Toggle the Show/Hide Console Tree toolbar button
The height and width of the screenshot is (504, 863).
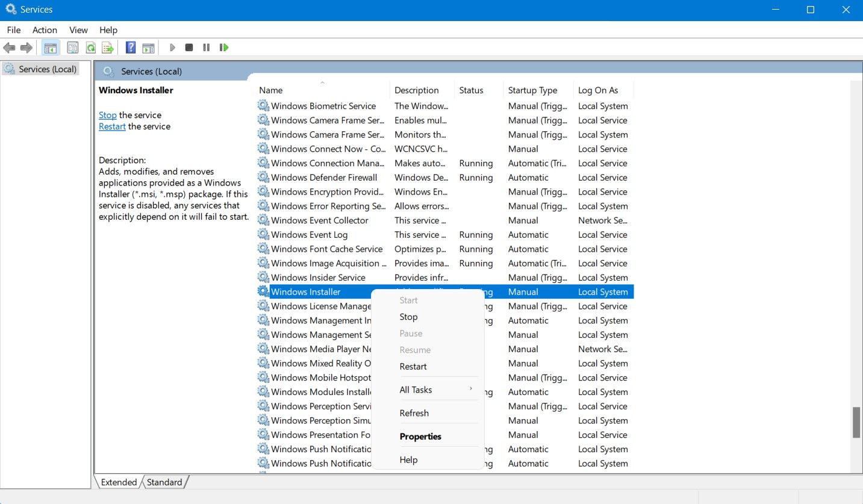click(x=50, y=47)
